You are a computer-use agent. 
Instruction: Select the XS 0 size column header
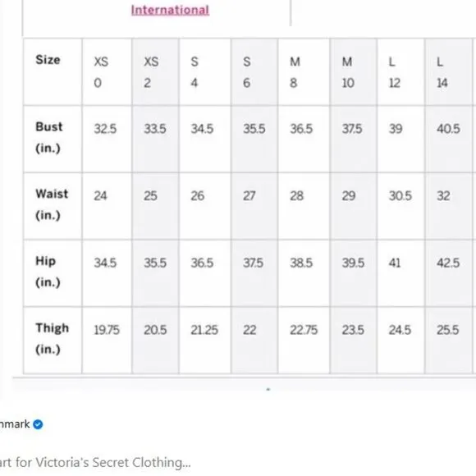click(107, 72)
